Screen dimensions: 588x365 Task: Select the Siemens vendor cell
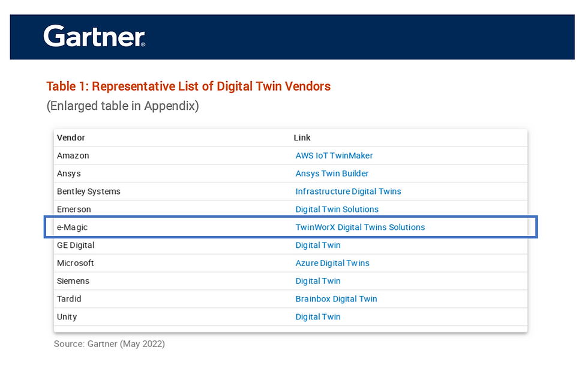[x=73, y=282]
